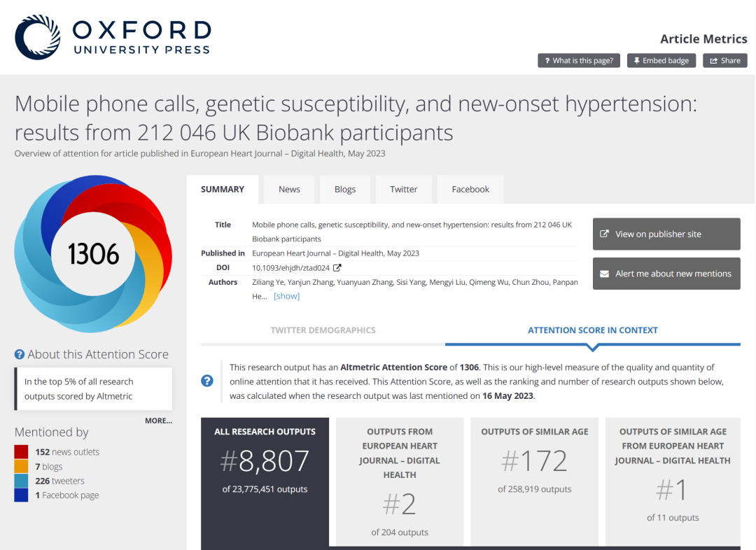Viewport: 756px width, 550px height.
Task: Click the orange blogs color swatch
Action: coord(21,466)
